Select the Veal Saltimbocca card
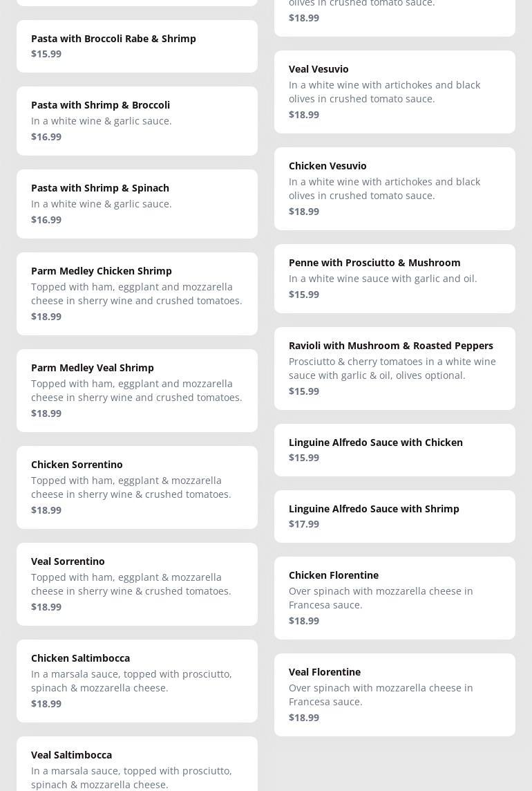This screenshot has height=791, width=532. click(x=137, y=763)
